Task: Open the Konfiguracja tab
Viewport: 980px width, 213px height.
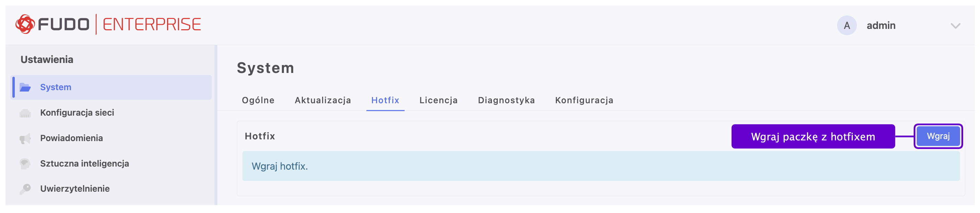Action: coord(584,100)
